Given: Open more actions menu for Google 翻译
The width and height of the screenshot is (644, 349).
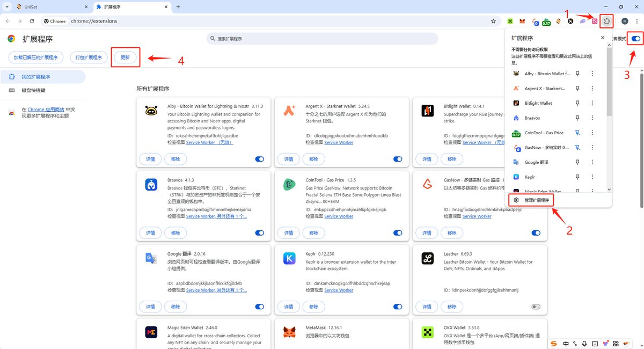Looking at the screenshot, I should (x=592, y=162).
